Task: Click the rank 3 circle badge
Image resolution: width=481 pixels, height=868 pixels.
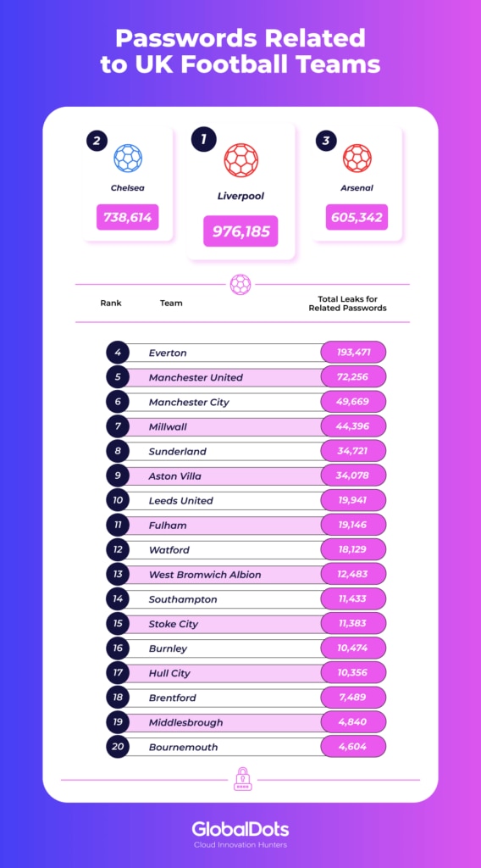Action: pyautogui.click(x=326, y=140)
